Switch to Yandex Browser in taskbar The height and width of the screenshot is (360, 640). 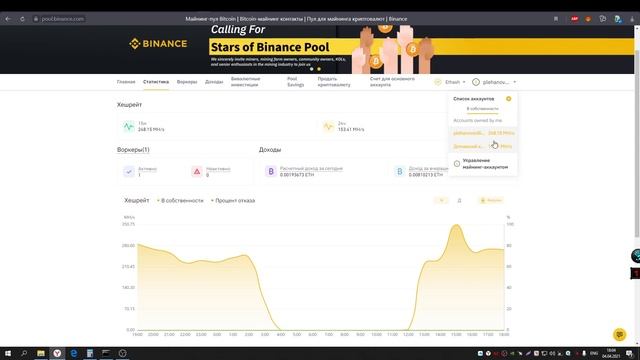point(57,353)
